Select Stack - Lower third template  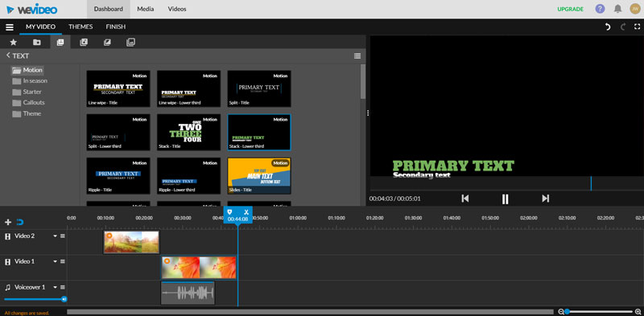click(x=259, y=132)
